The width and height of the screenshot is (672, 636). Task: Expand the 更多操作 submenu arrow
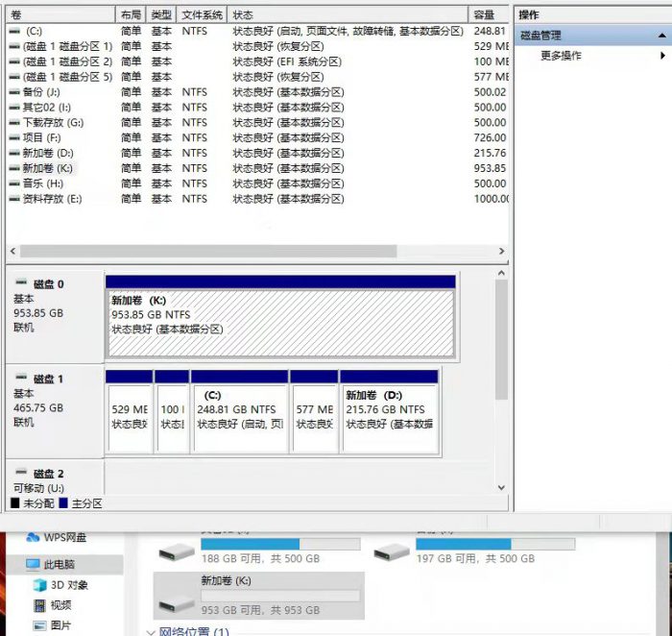(x=661, y=56)
